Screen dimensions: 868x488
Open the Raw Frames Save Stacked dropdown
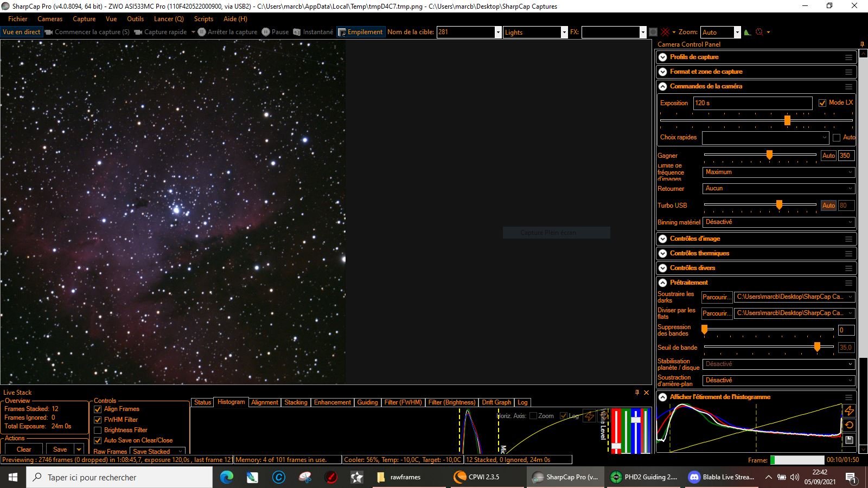[x=158, y=451]
